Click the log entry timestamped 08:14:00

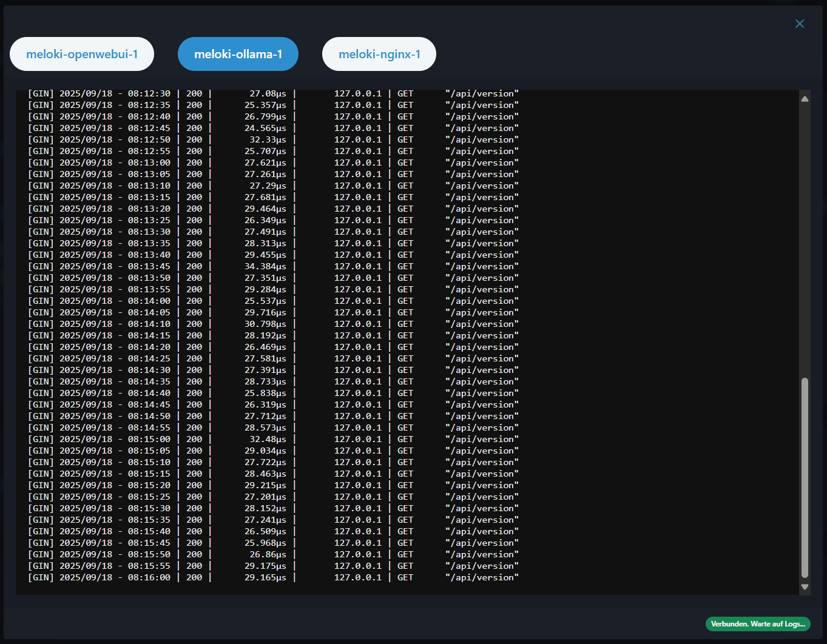click(115, 301)
